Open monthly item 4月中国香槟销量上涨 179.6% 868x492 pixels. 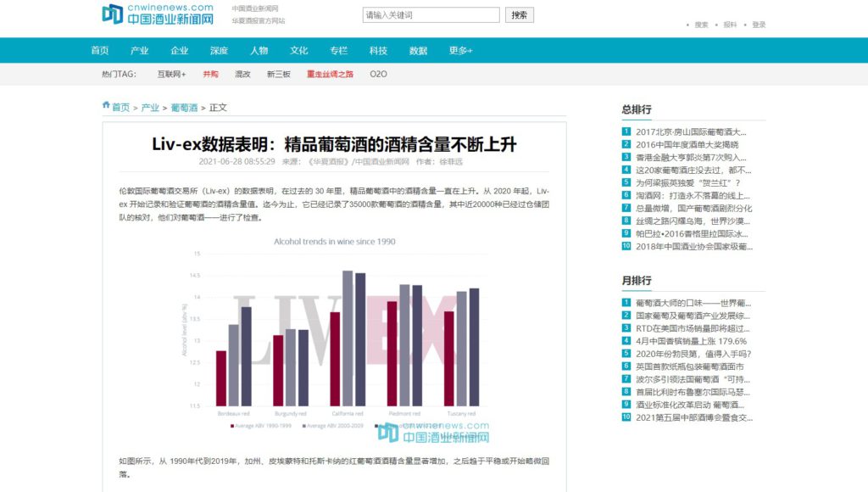[692, 341]
